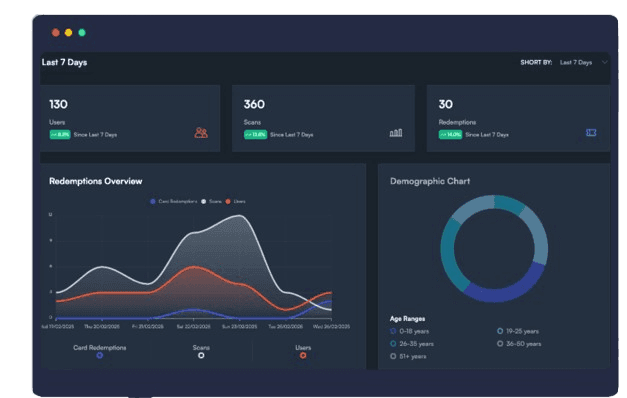Select the 360 Scans stat value
The width and height of the screenshot is (627, 398).
(x=254, y=104)
